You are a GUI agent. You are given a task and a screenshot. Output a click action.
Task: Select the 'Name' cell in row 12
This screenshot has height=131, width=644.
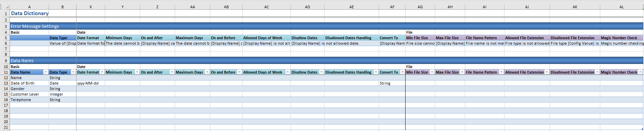click(x=29, y=78)
